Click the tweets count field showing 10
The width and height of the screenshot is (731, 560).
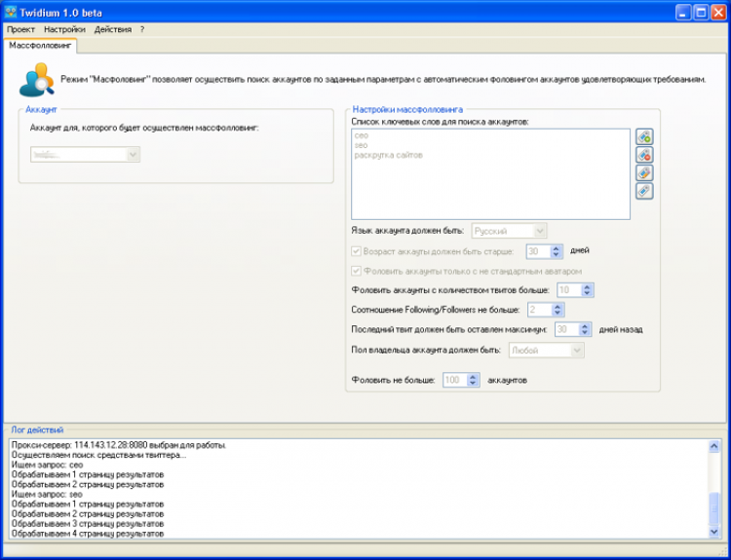(567, 290)
